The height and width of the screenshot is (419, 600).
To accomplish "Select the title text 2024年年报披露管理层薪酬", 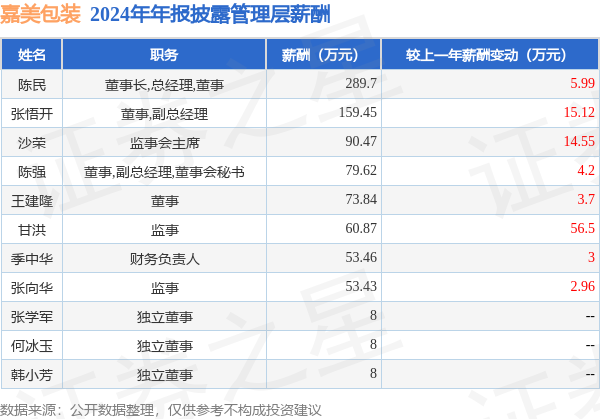I will 210,15.
